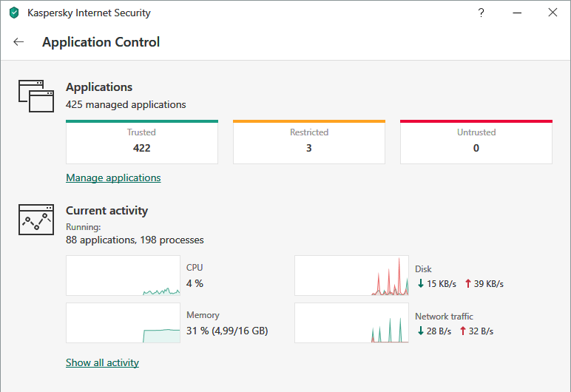
Task: Click the Show all activity link
Action: pos(102,362)
